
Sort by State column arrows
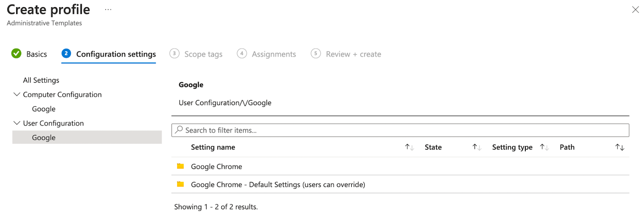coord(477,147)
